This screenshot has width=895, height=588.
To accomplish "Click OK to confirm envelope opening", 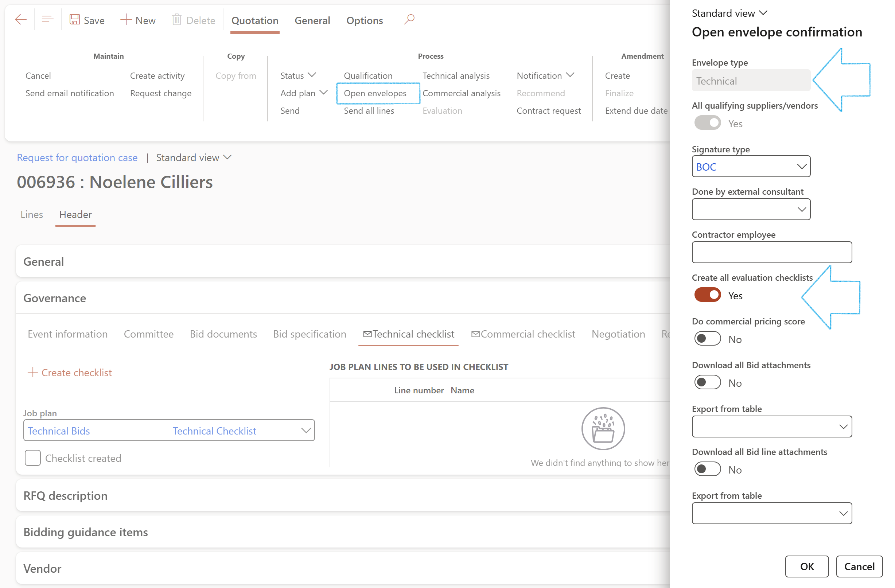I will (807, 566).
